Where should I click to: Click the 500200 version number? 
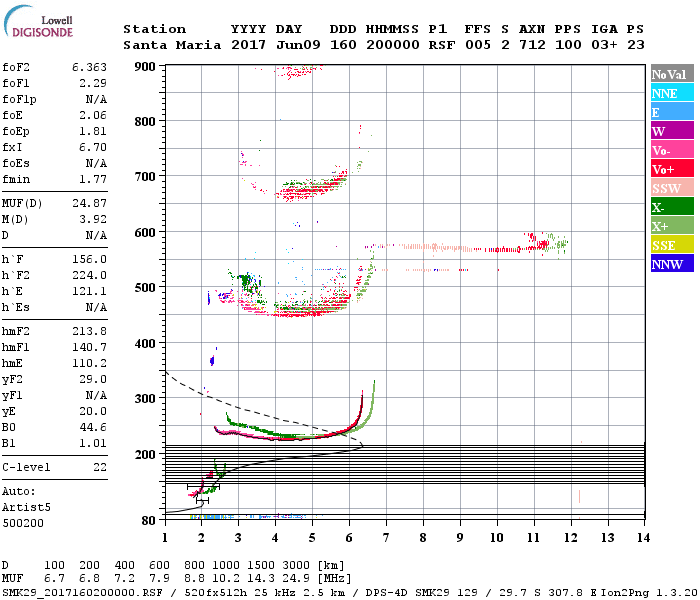(23, 524)
